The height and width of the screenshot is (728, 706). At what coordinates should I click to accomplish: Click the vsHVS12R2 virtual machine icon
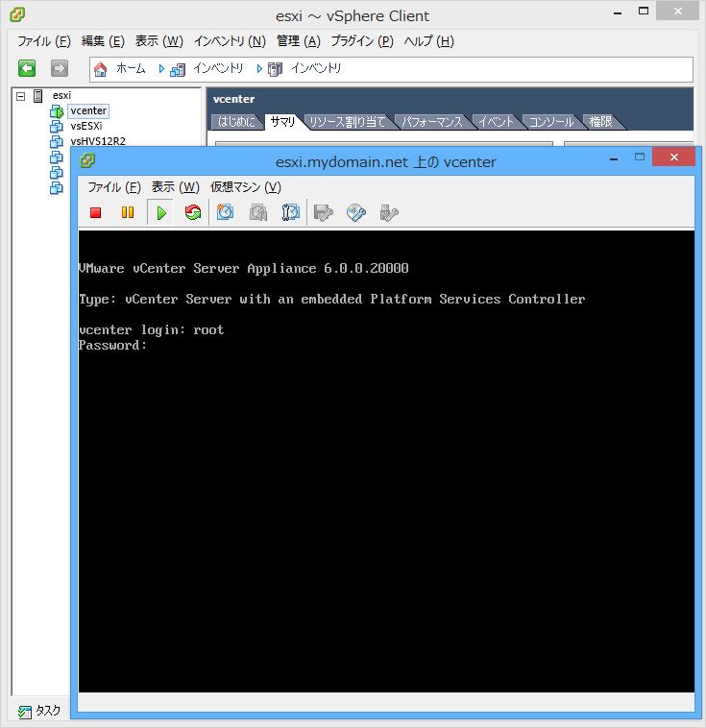click(57, 141)
